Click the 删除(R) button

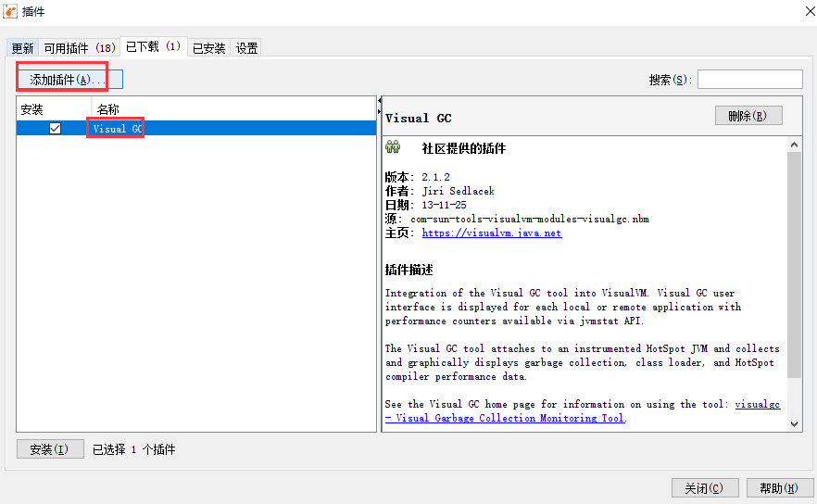click(748, 116)
